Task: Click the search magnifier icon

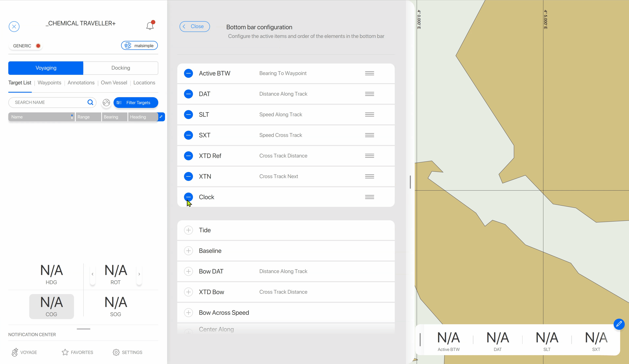Action: (x=90, y=102)
